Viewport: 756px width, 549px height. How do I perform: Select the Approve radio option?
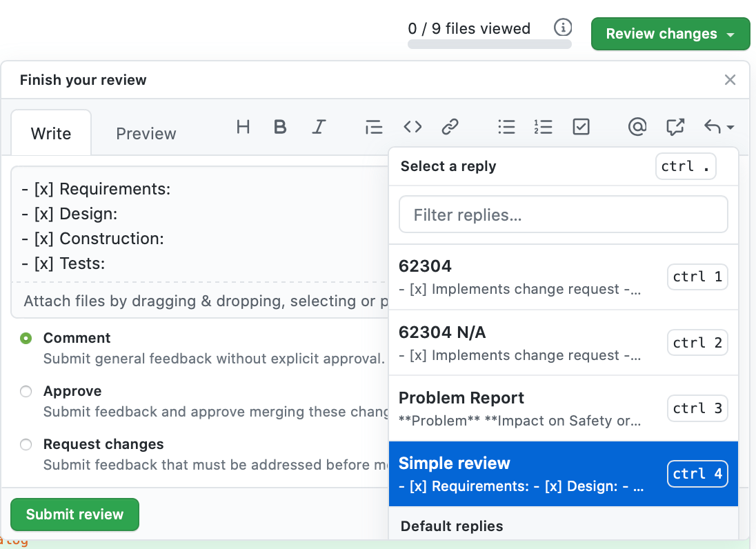(26, 391)
